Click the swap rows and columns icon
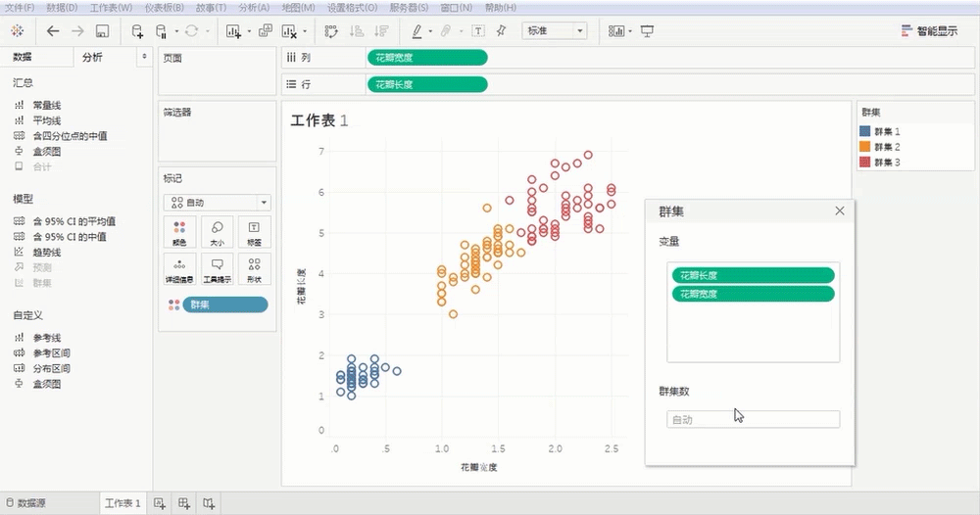 click(331, 31)
